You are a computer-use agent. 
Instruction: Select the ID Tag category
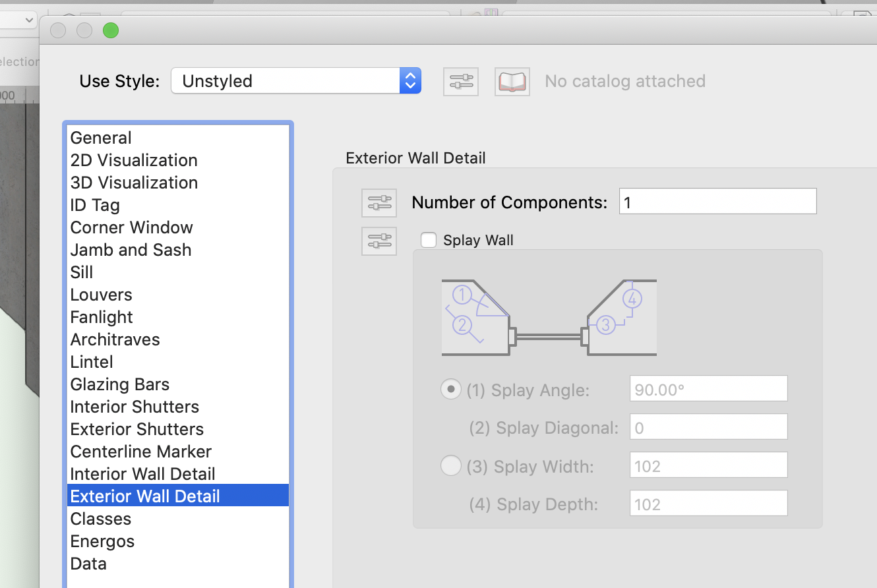pos(95,205)
